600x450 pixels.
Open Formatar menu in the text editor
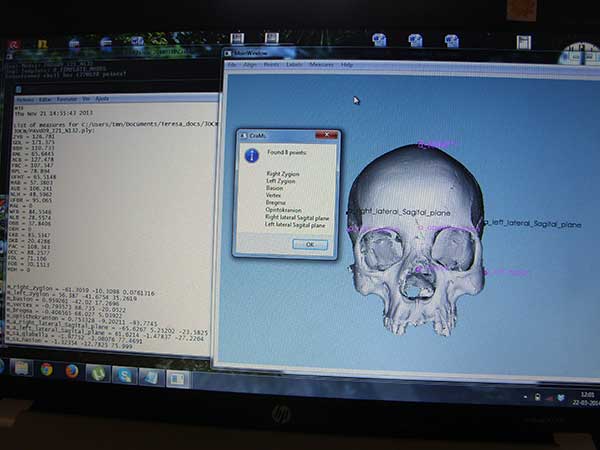click(x=67, y=100)
